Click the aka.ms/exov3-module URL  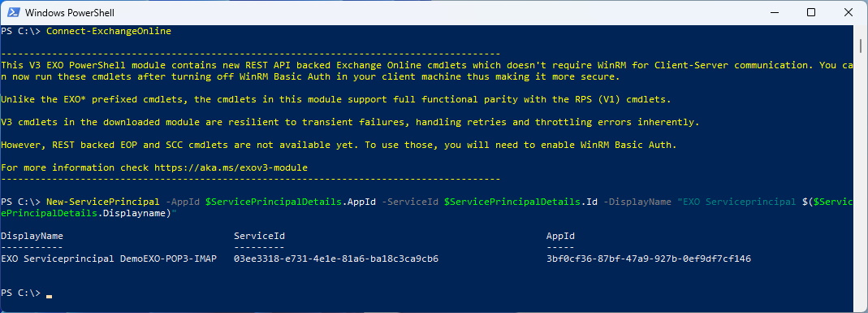coord(231,167)
